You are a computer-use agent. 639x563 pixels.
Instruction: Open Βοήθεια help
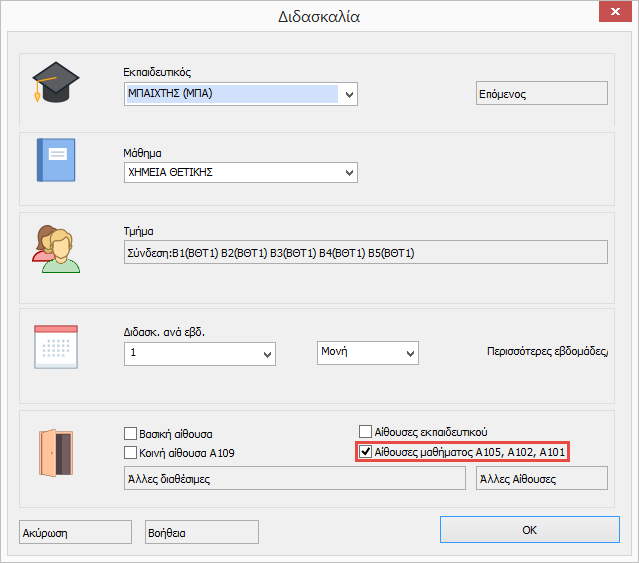201,533
